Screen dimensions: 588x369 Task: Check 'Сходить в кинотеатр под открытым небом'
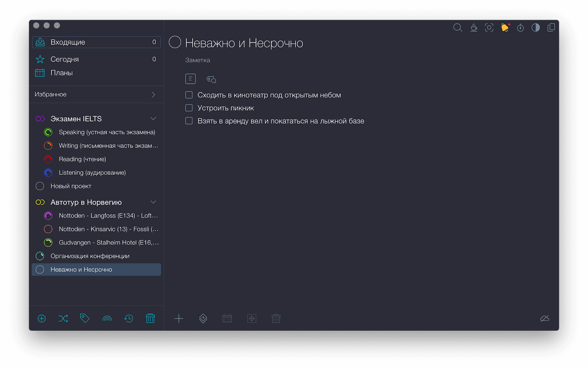coord(189,95)
